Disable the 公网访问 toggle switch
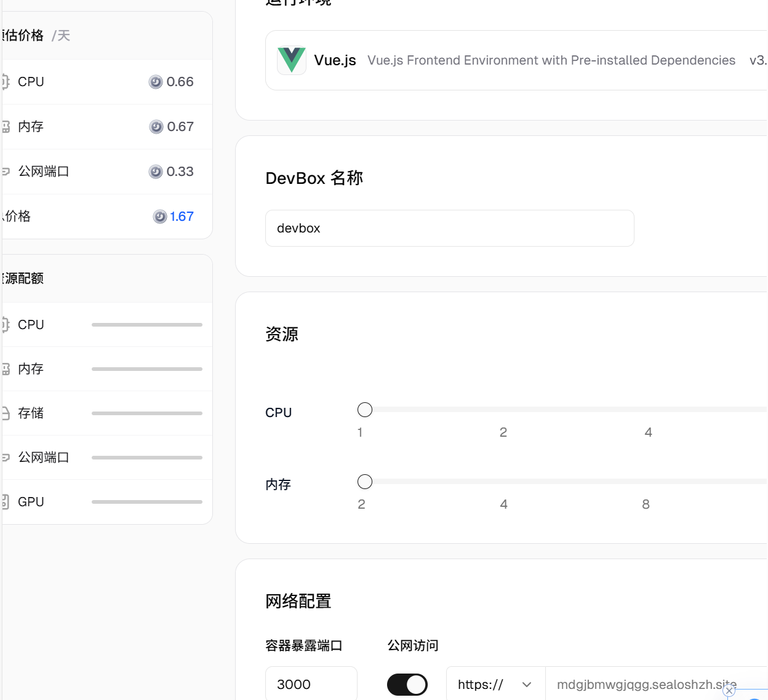The image size is (768, 700). 407,685
